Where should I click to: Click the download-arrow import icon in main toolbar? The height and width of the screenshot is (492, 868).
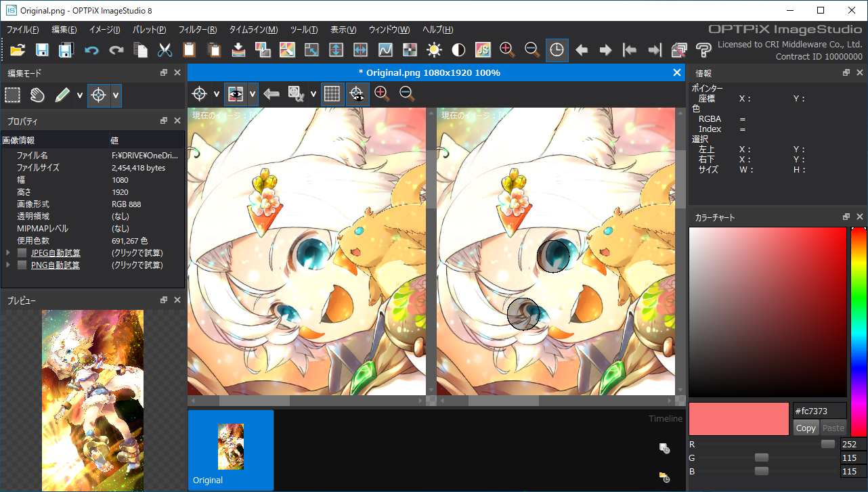click(238, 49)
